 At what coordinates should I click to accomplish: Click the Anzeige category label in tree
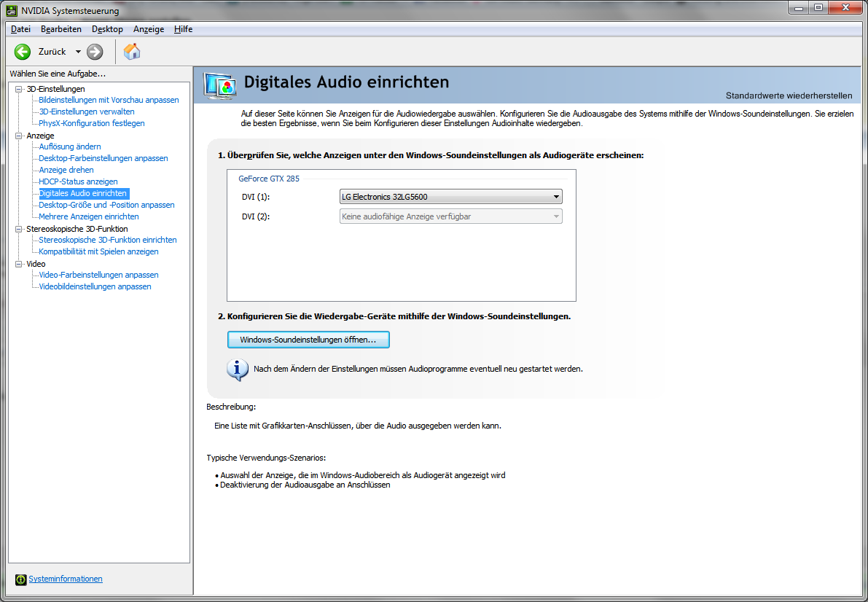(x=40, y=135)
